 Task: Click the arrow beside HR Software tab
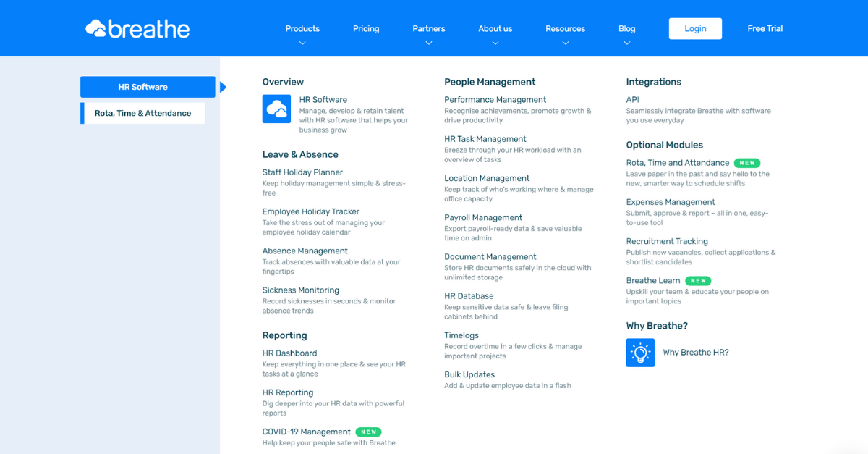click(222, 86)
